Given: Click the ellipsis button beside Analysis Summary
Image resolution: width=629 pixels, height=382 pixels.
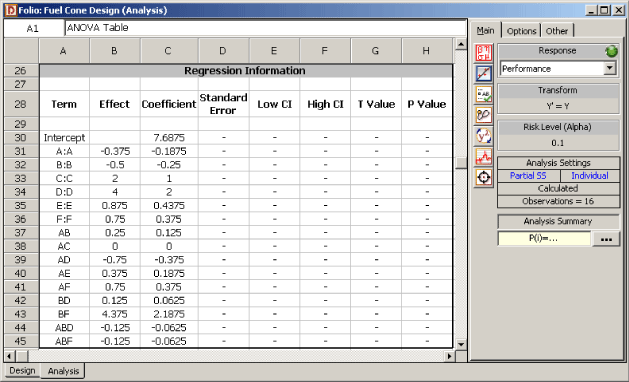Looking at the screenshot, I should [x=606, y=239].
